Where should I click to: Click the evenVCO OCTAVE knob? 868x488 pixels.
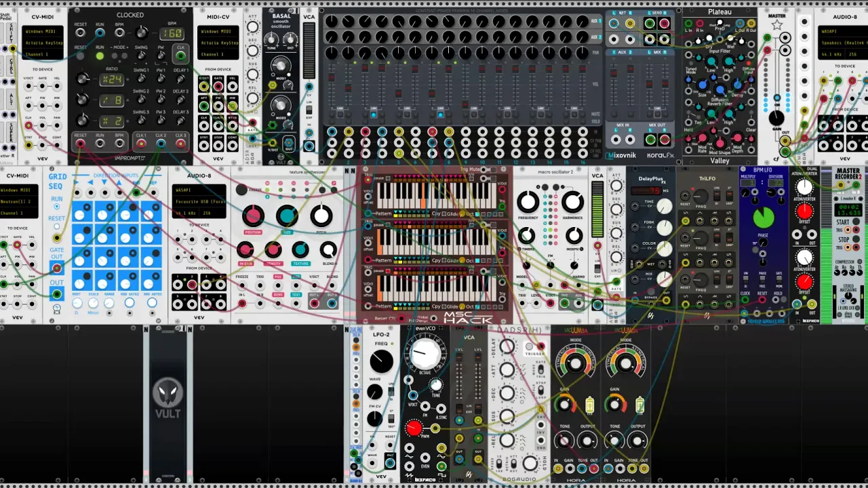click(x=425, y=353)
